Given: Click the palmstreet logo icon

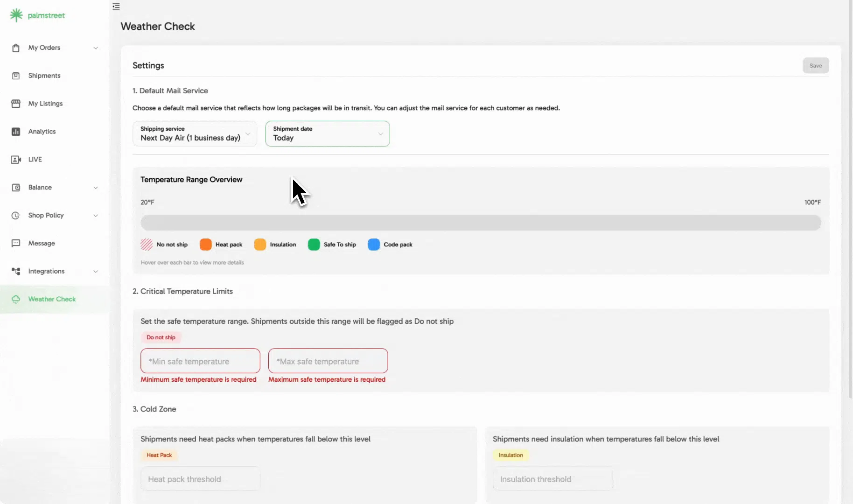Looking at the screenshot, I should click(x=16, y=15).
